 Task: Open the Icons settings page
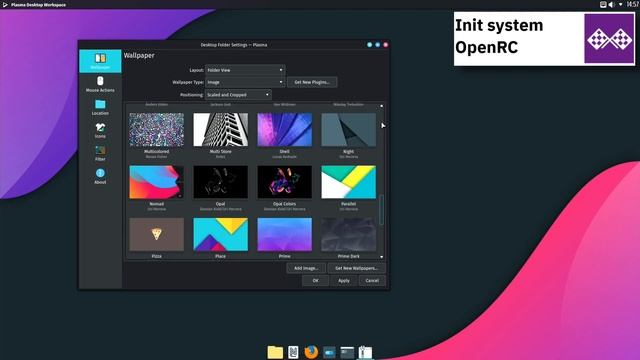pos(100,131)
